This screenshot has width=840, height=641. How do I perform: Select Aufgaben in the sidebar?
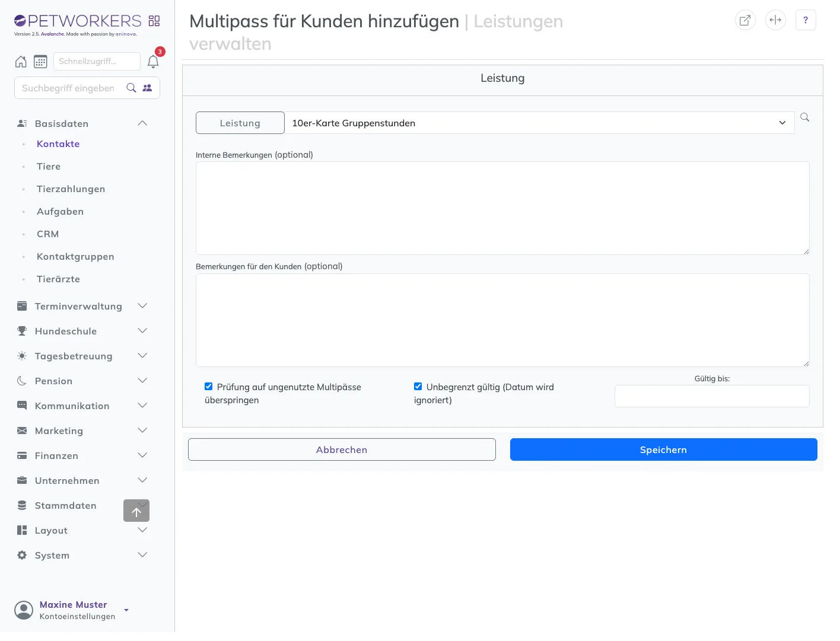click(60, 212)
